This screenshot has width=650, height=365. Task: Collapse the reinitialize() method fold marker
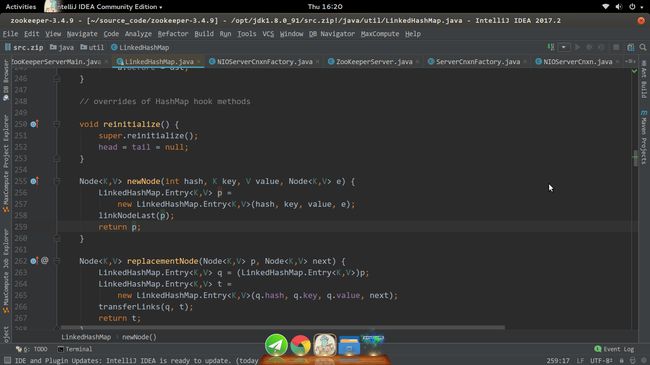57,124
